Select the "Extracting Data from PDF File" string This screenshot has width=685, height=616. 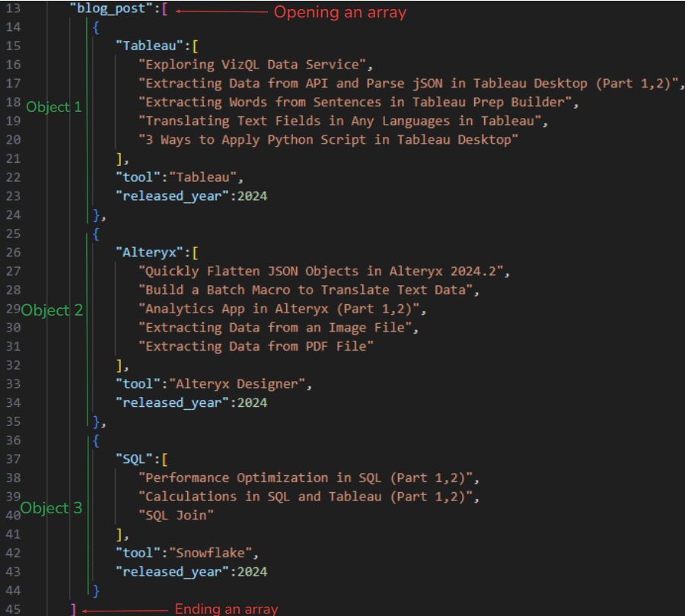[256, 346]
